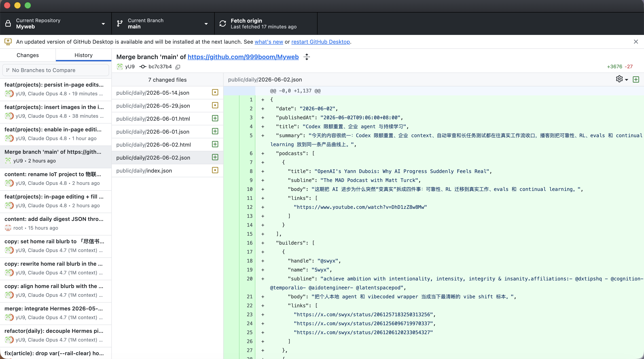Viewport: 644px width, 359px height.
Task: Select file 2026-06-02.html in changed files
Action: pos(167,145)
